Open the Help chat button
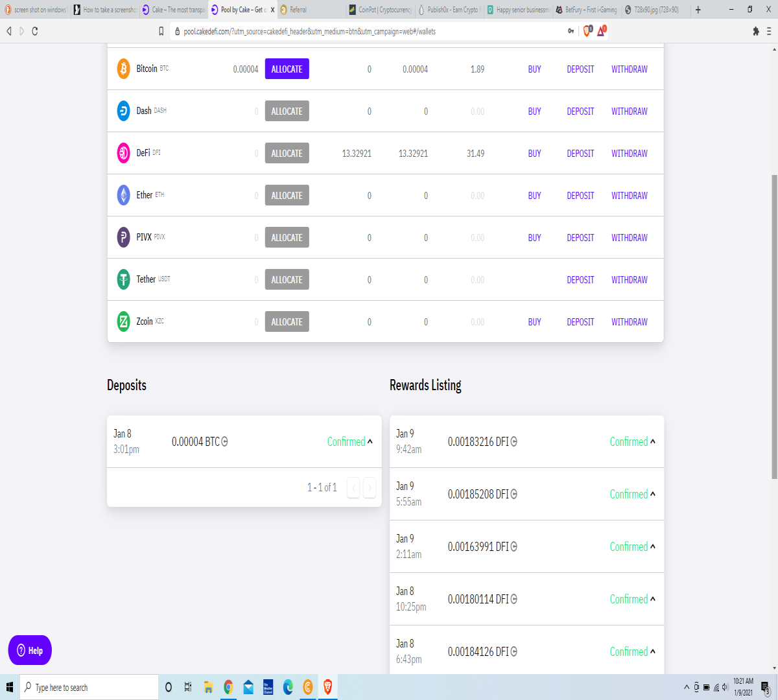 (x=30, y=650)
